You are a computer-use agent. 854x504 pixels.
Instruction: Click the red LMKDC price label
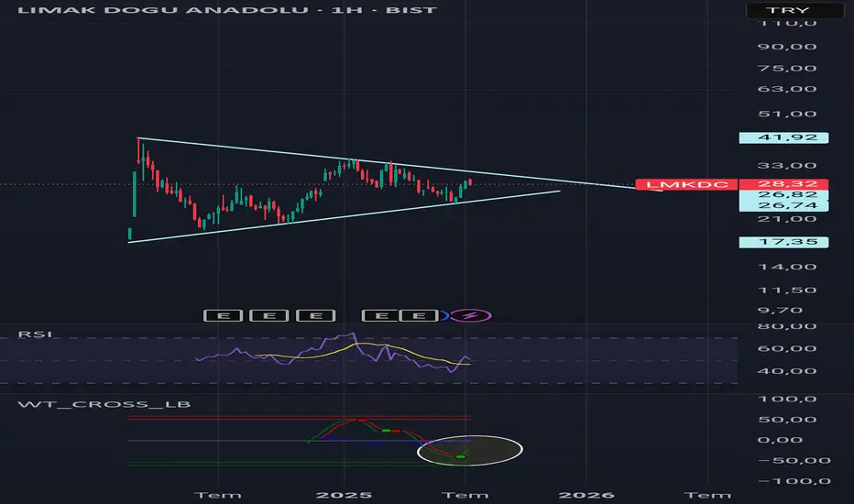[x=687, y=184]
